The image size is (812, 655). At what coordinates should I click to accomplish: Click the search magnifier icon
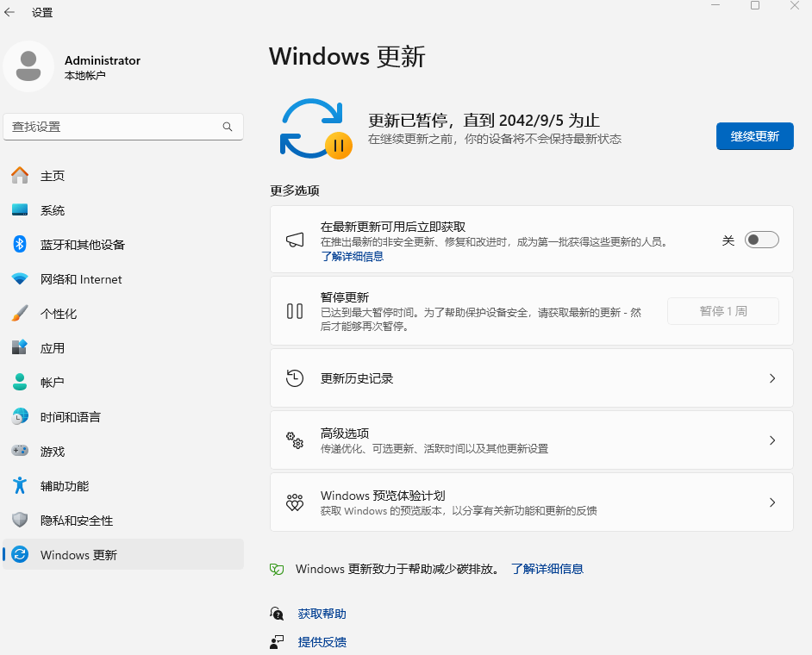pyautogui.click(x=228, y=127)
